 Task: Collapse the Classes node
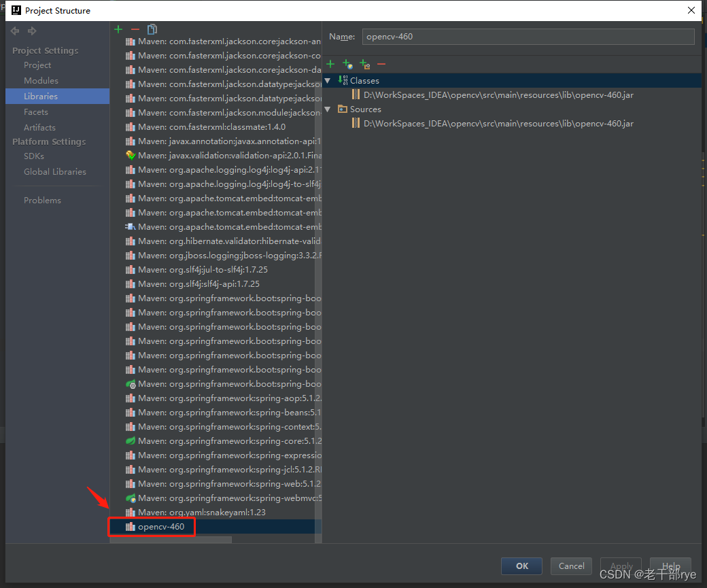[x=328, y=81]
